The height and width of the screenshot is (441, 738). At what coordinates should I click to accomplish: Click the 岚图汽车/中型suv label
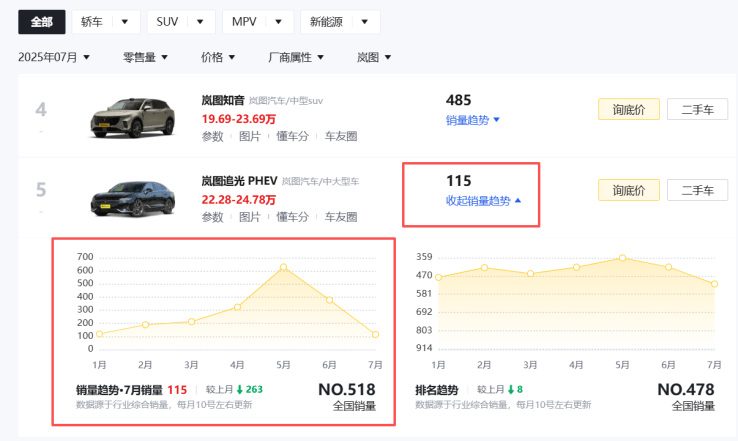(286, 101)
